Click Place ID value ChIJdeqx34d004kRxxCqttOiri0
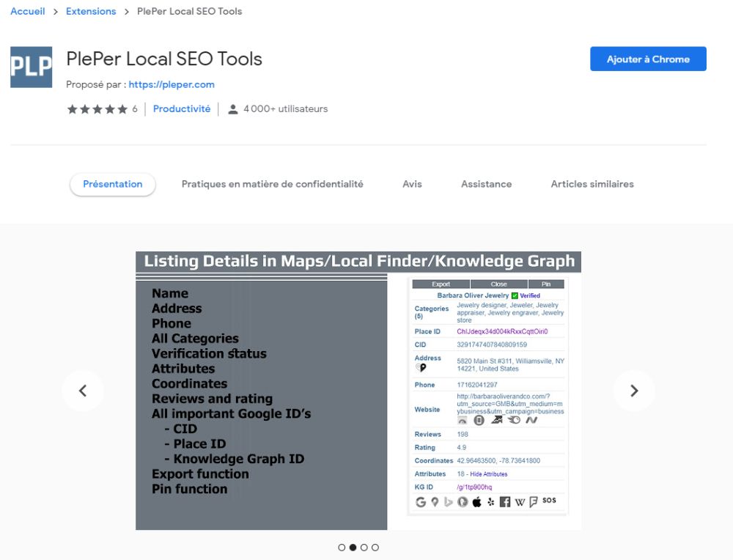The width and height of the screenshot is (733, 560). [502, 331]
